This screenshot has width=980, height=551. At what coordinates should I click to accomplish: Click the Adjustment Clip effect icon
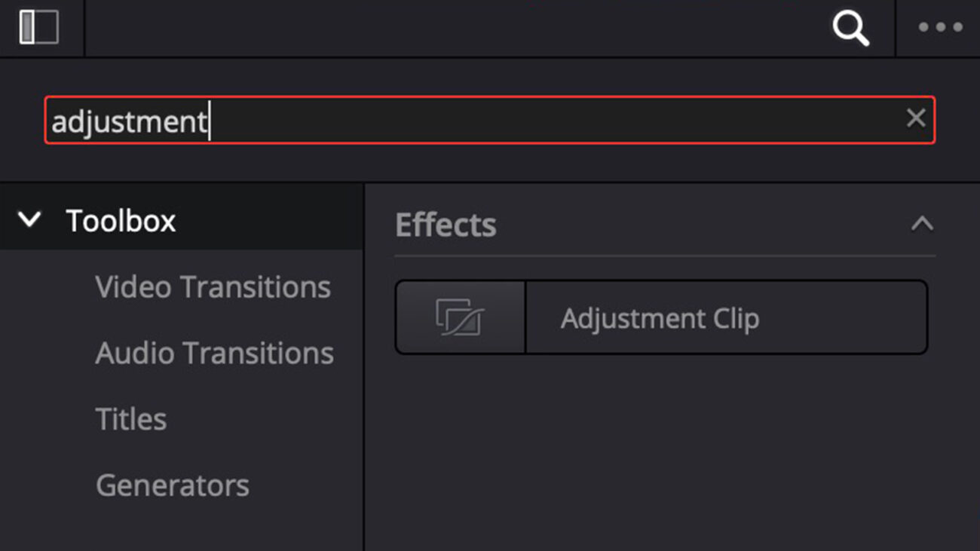tap(459, 317)
